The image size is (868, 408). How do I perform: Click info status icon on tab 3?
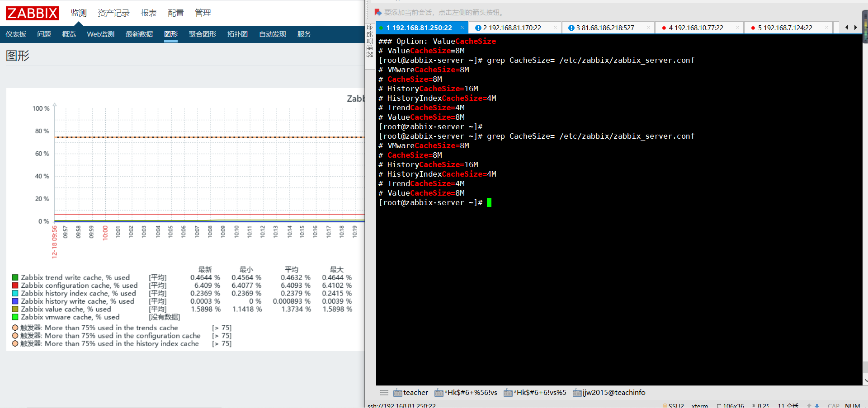coord(571,28)
